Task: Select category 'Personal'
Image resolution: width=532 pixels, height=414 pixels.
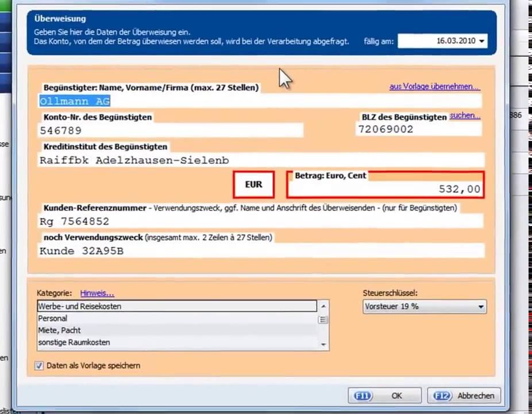Action: (177, 318)
